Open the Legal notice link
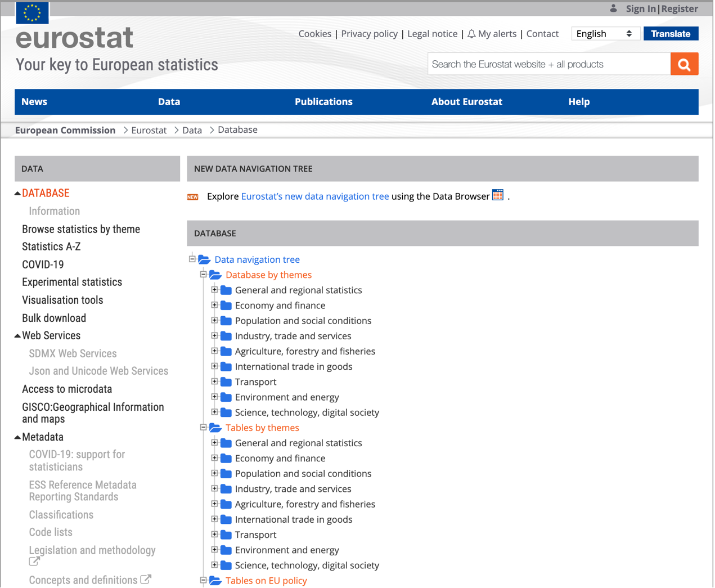 coord(432,34)
